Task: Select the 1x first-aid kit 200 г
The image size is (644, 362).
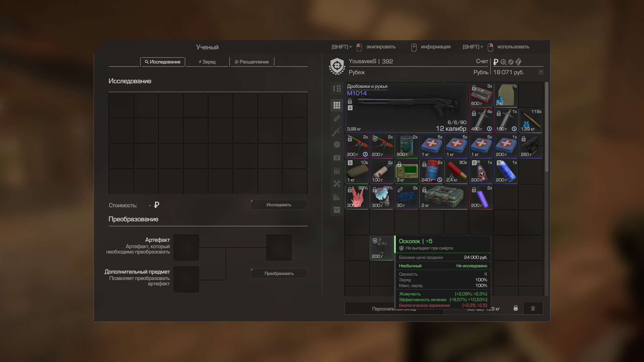Action: 506,146
